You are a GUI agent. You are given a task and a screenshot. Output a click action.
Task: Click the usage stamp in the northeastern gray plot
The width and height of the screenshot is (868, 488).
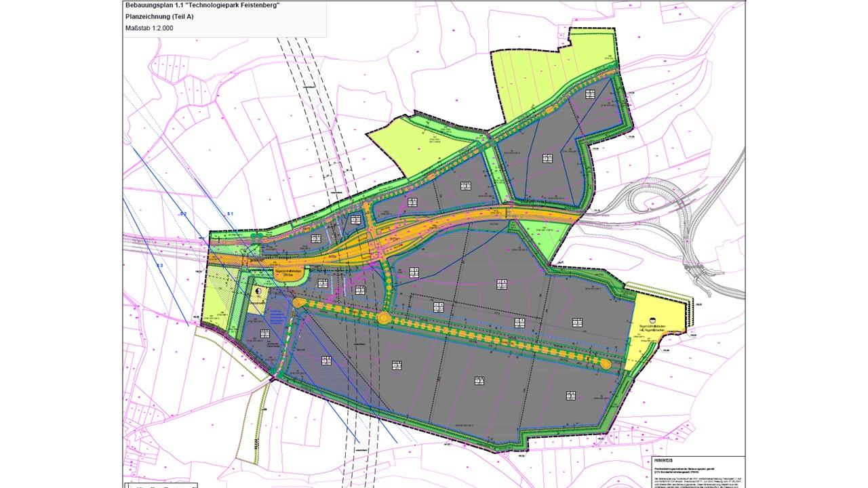click(x=547, y=158)
